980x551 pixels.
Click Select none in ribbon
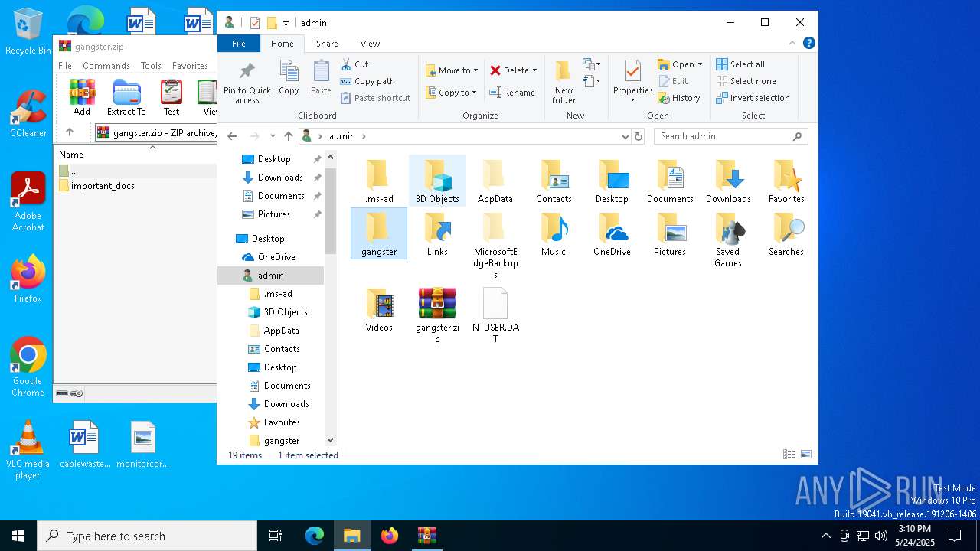[746, 81]
